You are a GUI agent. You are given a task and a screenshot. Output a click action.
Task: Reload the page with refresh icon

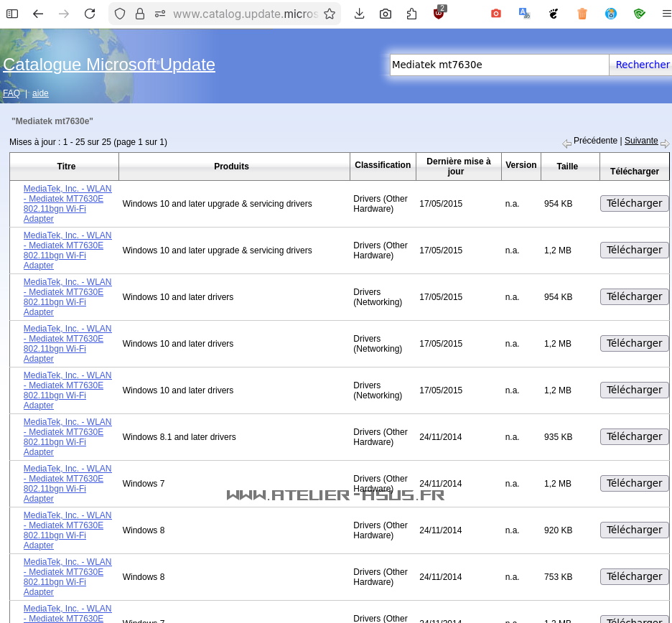pos(90,14)
